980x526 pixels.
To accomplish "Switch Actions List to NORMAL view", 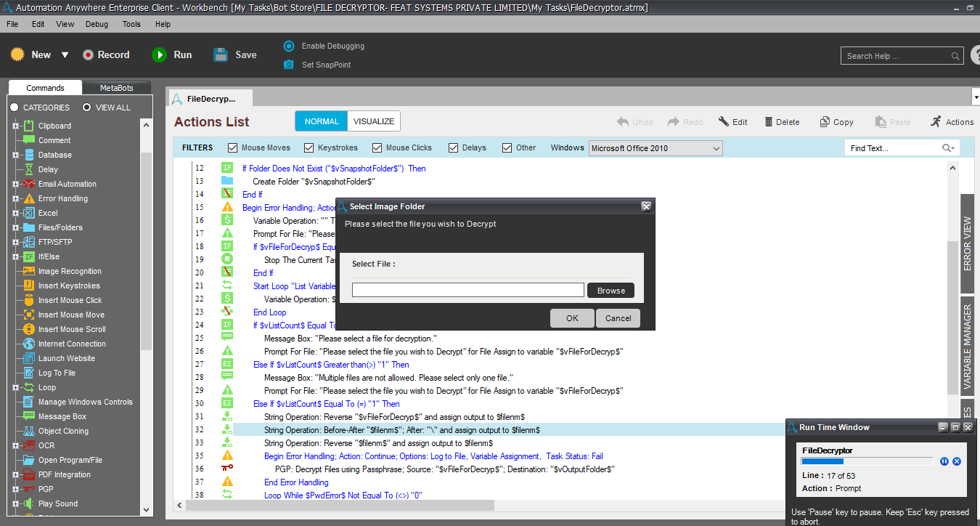I will coord(322,121).
